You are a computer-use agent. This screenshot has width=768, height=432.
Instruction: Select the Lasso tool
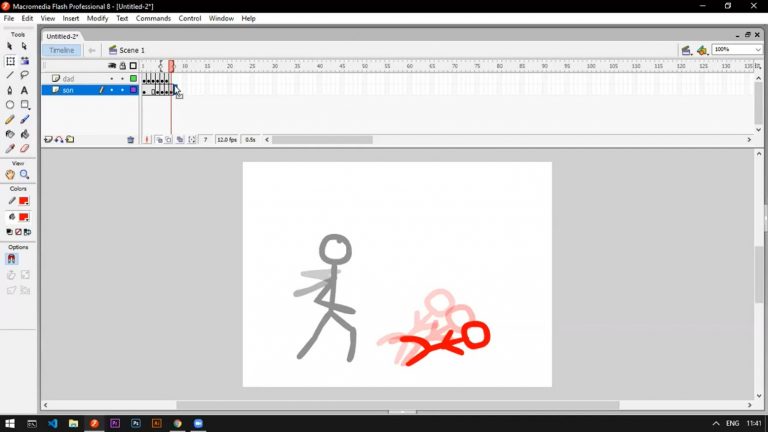[24, 75]
